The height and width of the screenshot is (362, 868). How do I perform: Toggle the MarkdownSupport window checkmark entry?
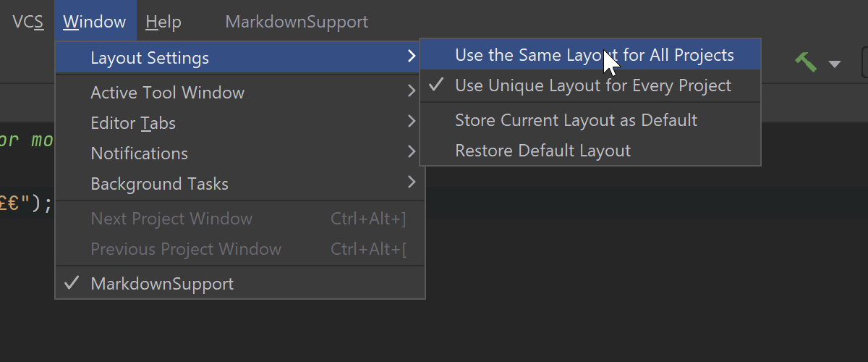162,284
